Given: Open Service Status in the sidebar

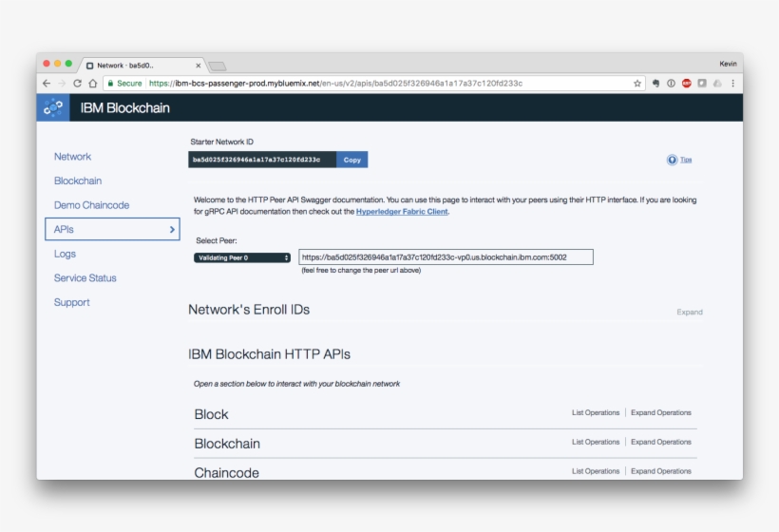Looking at the screenshot, I should [85, 278].
